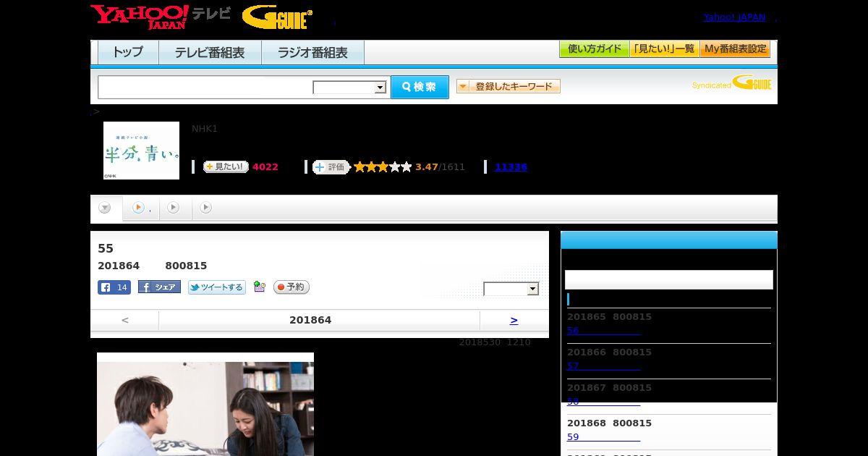Image resolution: width=868 pixels, height=456 pixels.
Task: Open episode 57 link
Action: pos(603,366)
